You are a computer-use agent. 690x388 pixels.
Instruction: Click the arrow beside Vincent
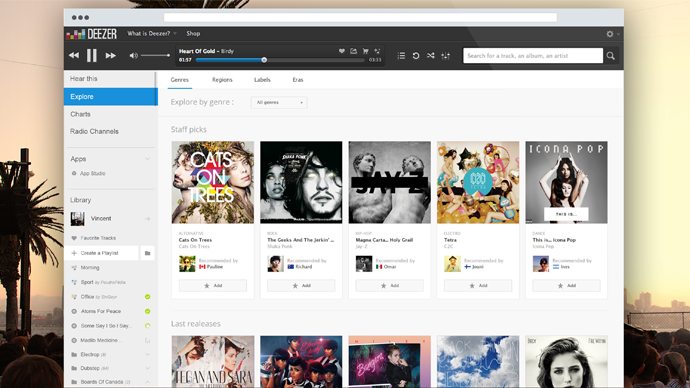(148, 219)
